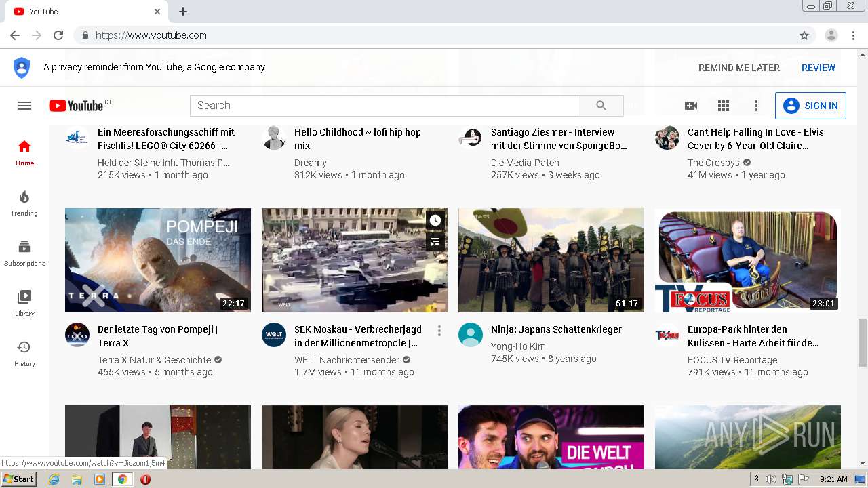Open the YouTube apps grid icon
This screenshot has width=868, height=488.
[724, 106]
